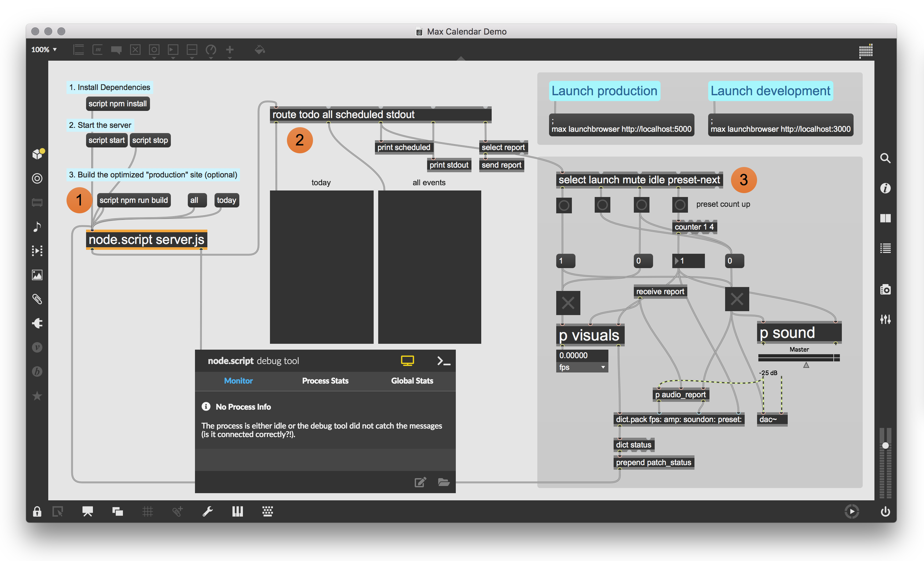
Task: Open the Audio files note icon
Action: 37,227
